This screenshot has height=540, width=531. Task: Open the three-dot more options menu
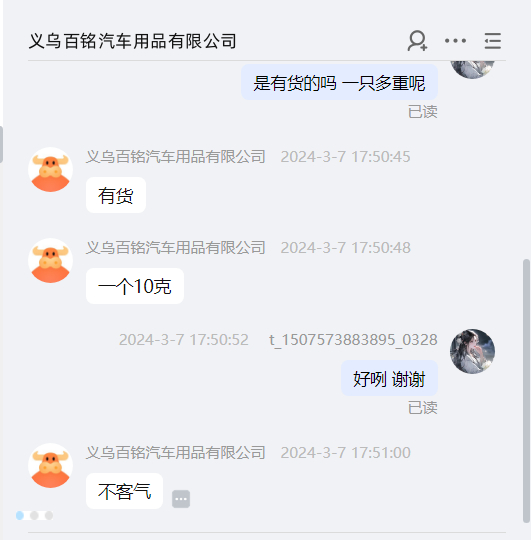click(455, 41)
